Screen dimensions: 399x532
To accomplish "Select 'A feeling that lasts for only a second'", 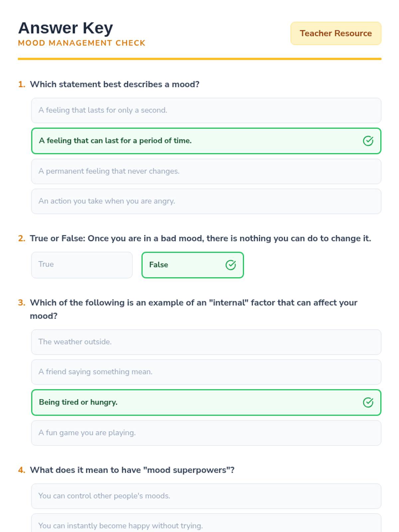I will 206,110.
